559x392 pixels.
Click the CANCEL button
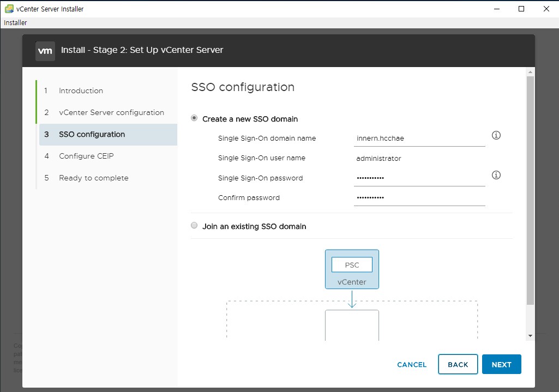coord(412,365)
